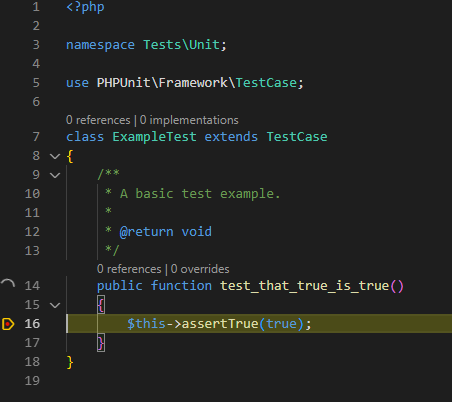Click the ExampleTest class name
This screenshot has width=452, height=402.
[x=154, y=137]
